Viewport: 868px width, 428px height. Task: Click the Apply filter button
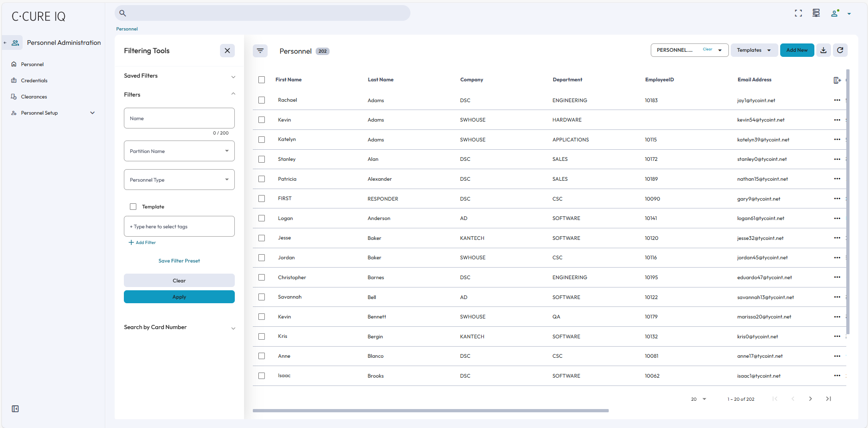click(179, 297)
